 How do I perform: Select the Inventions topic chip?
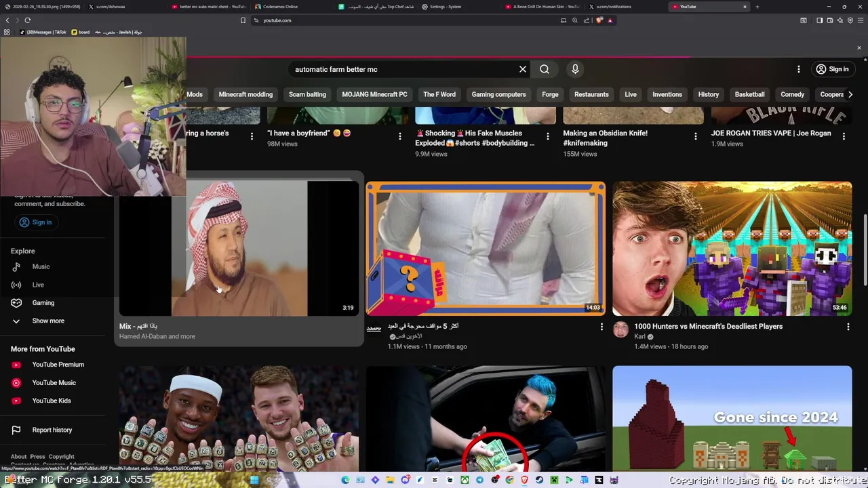tap(667, 94)
